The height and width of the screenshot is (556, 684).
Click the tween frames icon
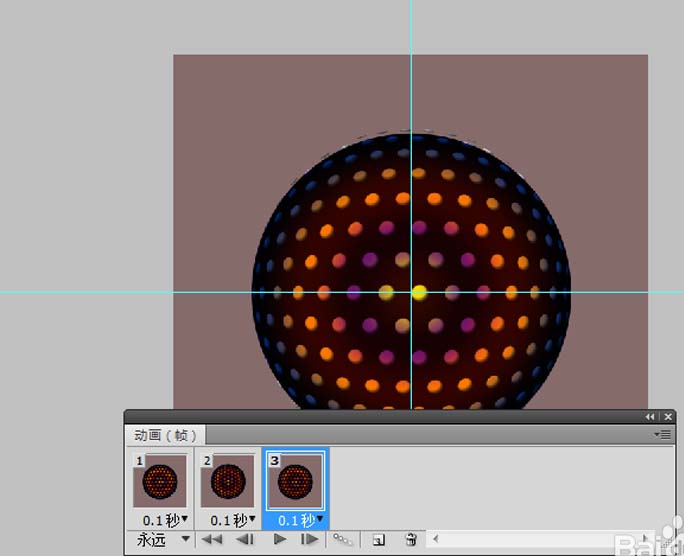(343, 539)
